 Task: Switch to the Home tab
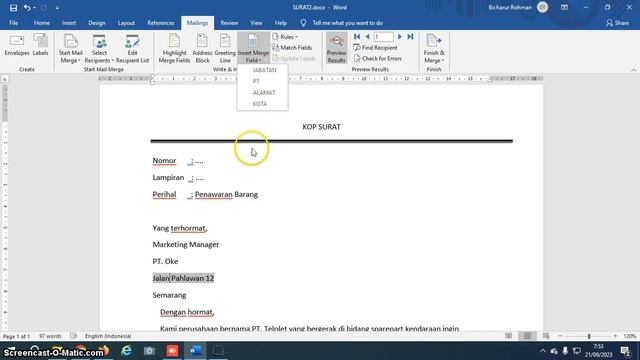tap(42, 23)
